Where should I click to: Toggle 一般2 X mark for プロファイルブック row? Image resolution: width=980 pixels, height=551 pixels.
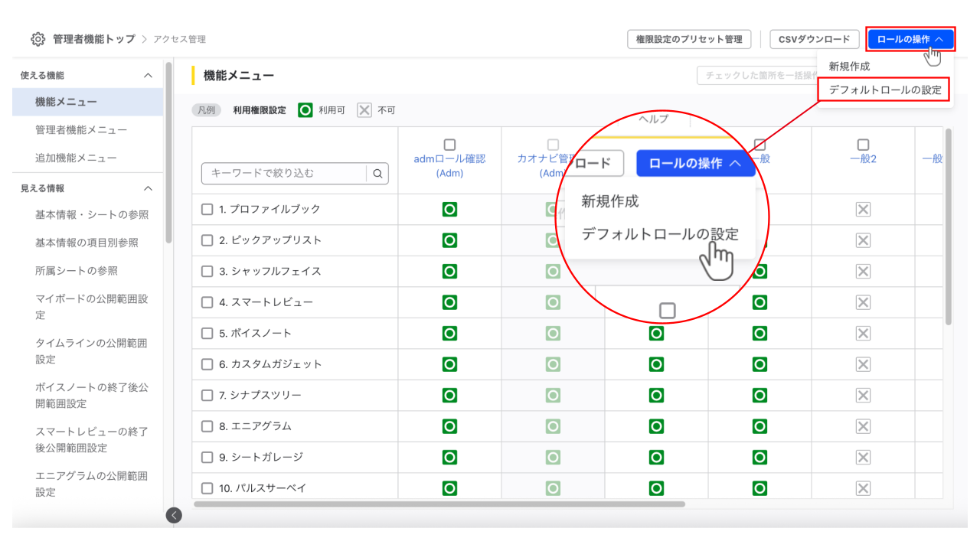pyautogui.click(x=863, y=209)
